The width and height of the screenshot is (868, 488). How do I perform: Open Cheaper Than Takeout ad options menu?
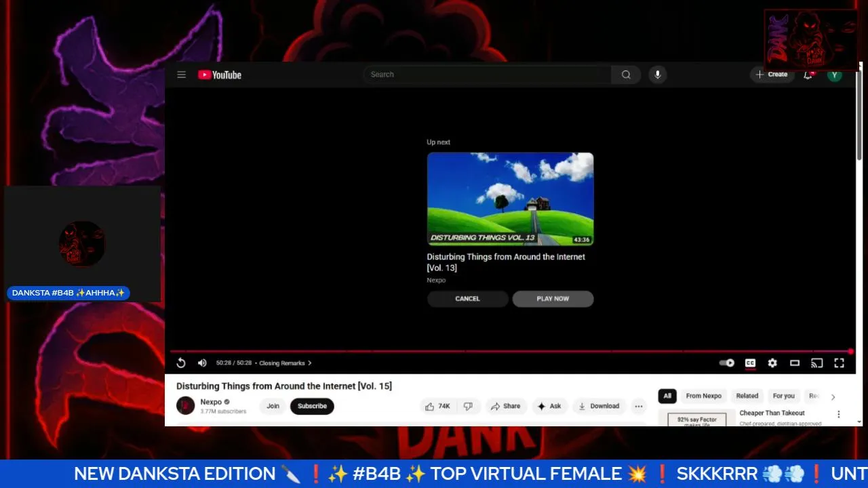pos(839,414)
